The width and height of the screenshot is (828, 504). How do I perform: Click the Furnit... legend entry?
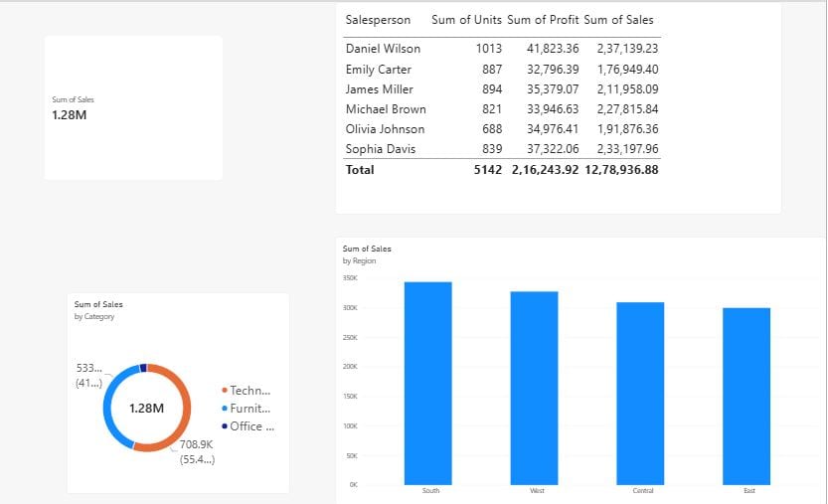point(247,409)
